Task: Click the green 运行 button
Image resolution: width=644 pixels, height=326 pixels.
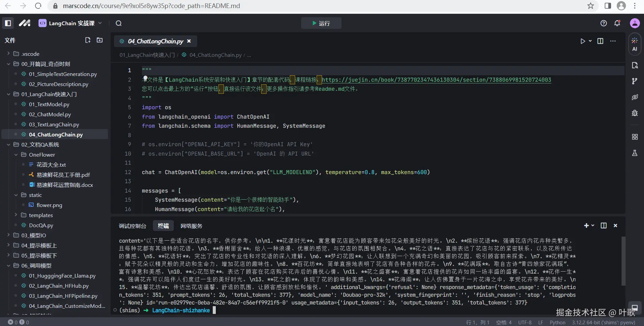Action: pyautogui.click(x=321, y=23)
